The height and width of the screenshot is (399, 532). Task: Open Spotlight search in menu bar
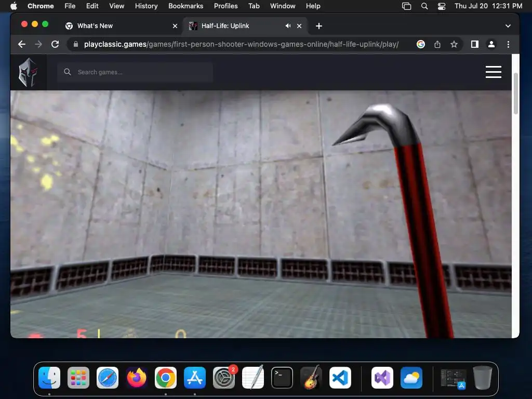click(424, 6)
